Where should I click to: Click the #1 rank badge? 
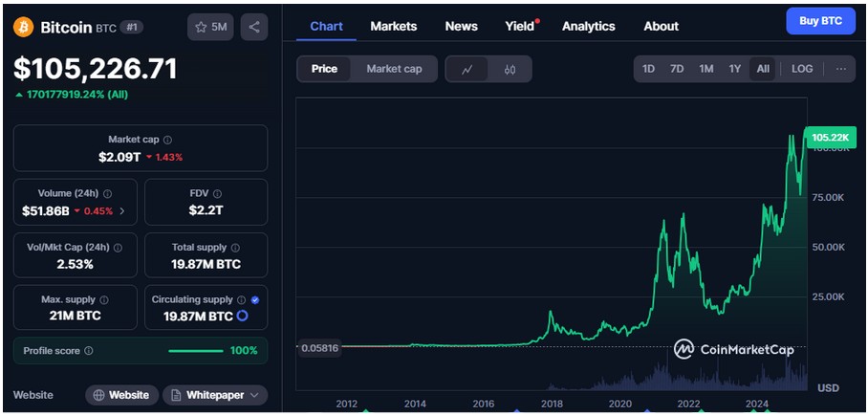tap(132, 27)
